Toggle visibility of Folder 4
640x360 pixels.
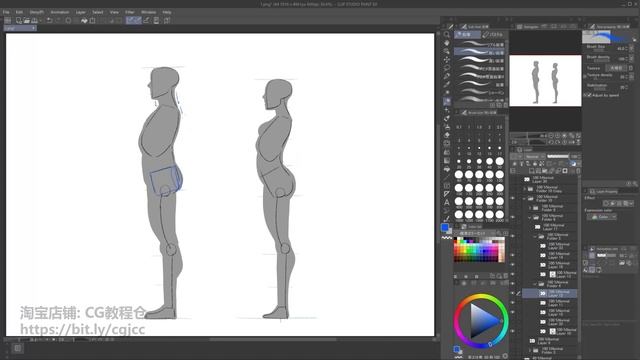click(513, 283)
